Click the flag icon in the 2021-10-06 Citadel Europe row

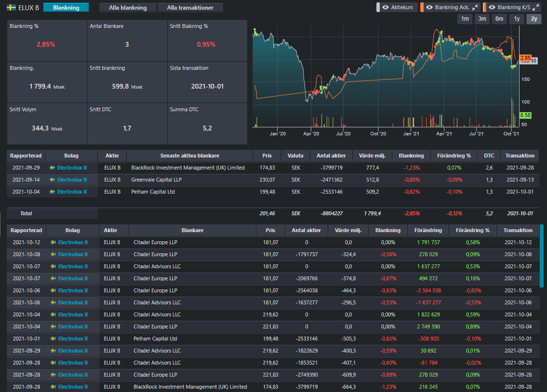pos(53,290)
